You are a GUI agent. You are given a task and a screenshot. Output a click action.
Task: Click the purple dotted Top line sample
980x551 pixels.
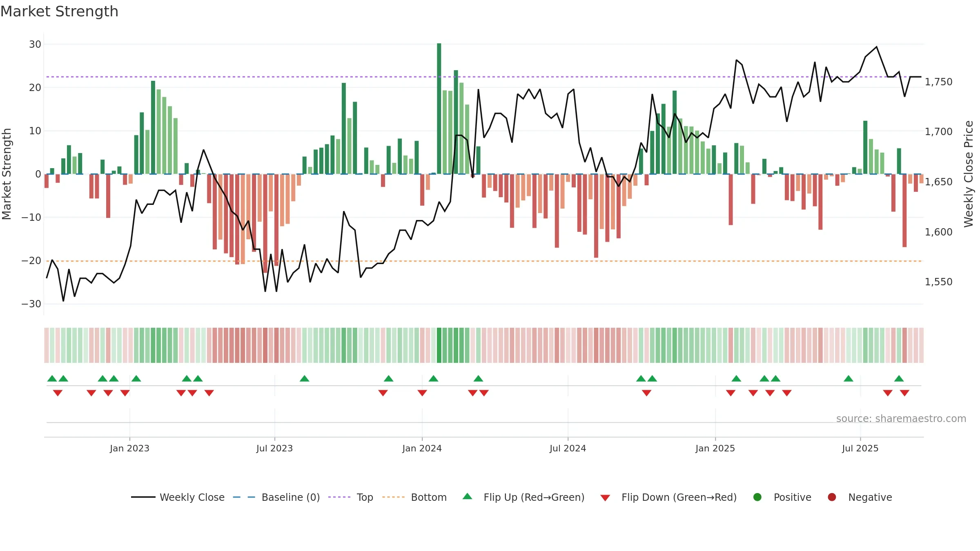339,497
